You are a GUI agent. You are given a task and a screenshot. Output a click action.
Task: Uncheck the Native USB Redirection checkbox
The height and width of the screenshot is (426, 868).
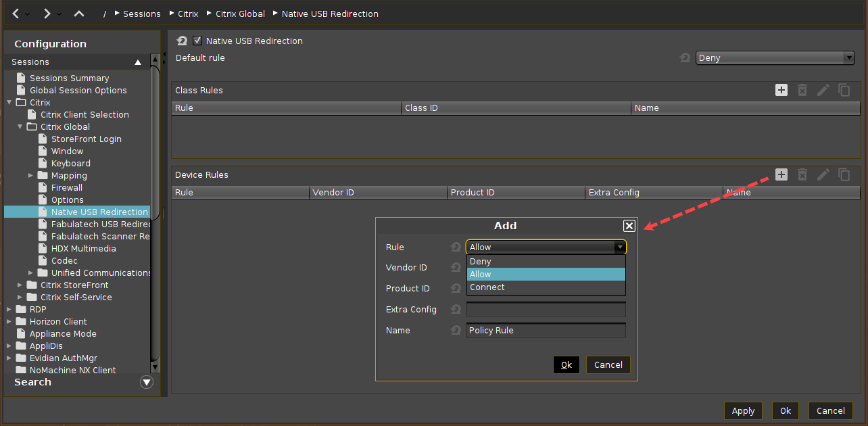pos(197,41)
